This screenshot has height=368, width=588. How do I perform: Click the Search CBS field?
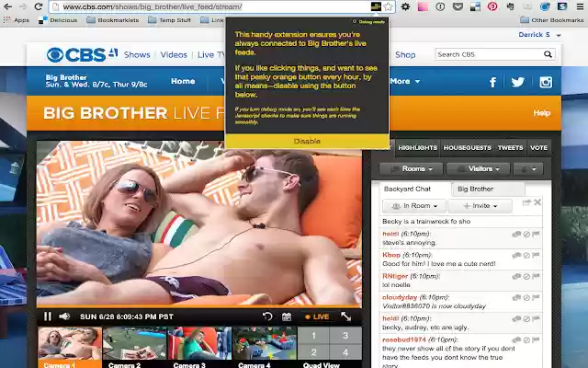[490, 54]
